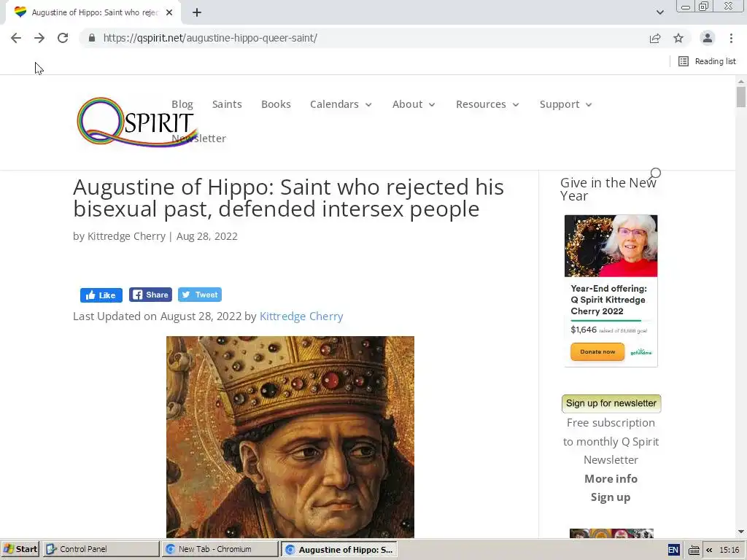Open the Windows Start menu

(20, 549)
